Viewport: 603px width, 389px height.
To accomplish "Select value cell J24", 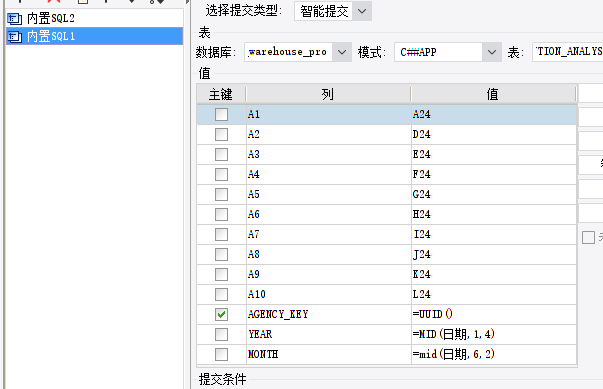I will pyautogui.click(x=493, y=254).
